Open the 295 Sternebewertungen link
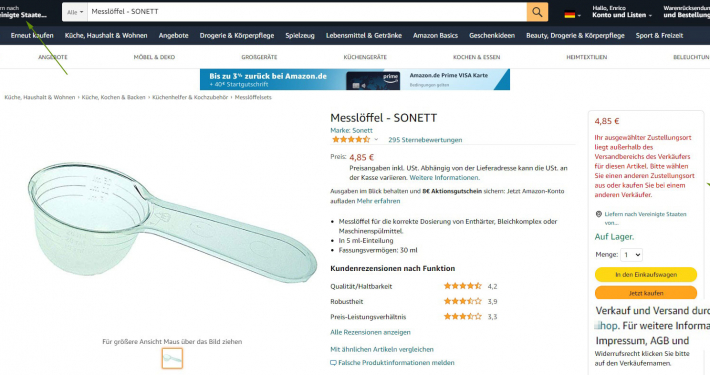The image size is (710, 375). (425, 140)
